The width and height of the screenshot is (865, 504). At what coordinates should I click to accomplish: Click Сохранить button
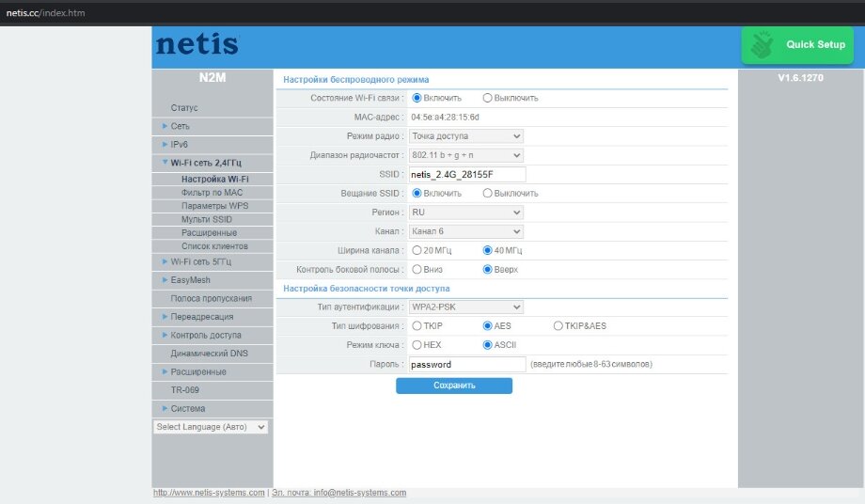point(454,386)
